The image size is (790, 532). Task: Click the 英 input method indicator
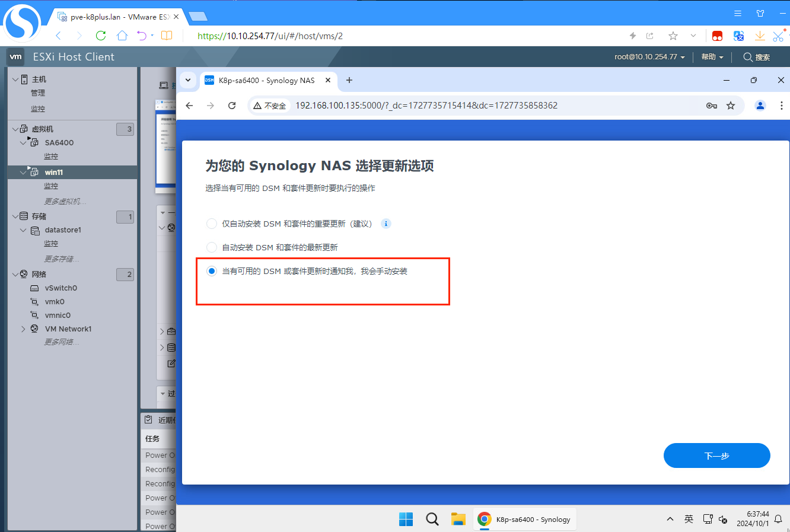point(689,519)
